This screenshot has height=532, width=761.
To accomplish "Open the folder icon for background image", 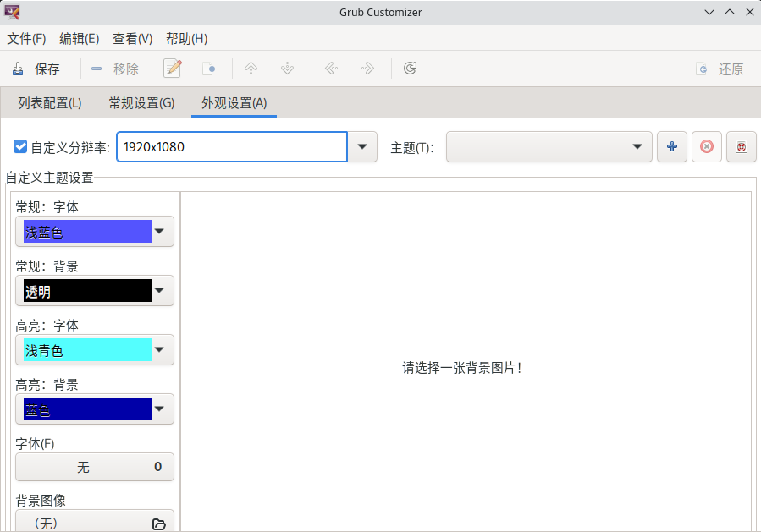I will coord(158,524).
